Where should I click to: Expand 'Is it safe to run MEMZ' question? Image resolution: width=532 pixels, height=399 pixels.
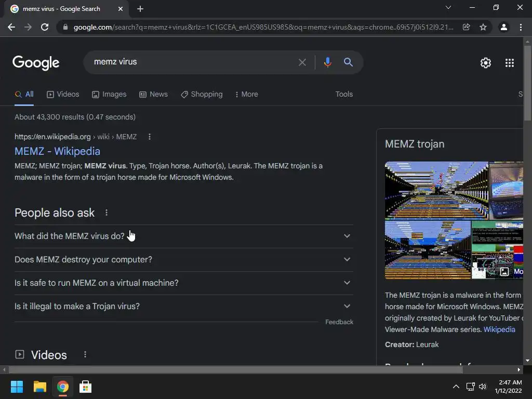click(183, 283)
